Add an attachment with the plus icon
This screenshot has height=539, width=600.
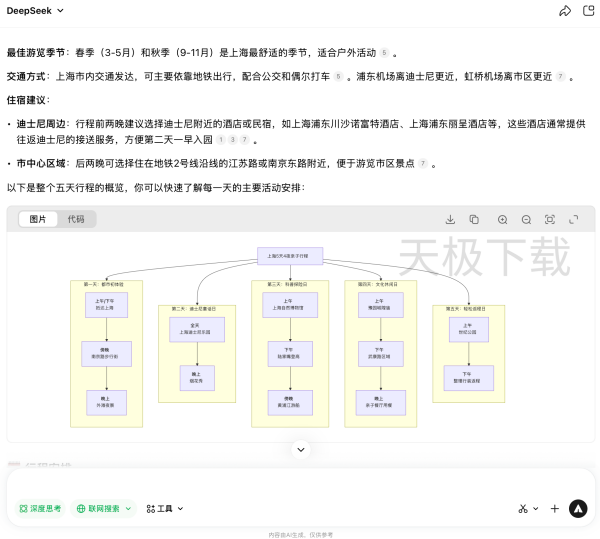pyautogui.click(x=554, y=508)
